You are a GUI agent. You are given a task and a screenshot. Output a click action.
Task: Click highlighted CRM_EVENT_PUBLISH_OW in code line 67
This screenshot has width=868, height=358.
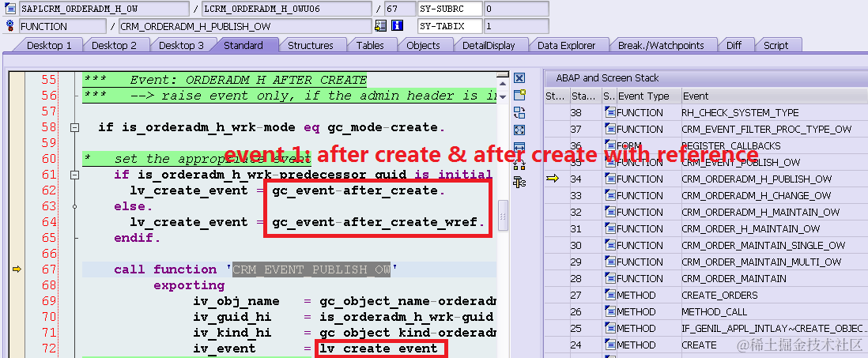[311, 269]
